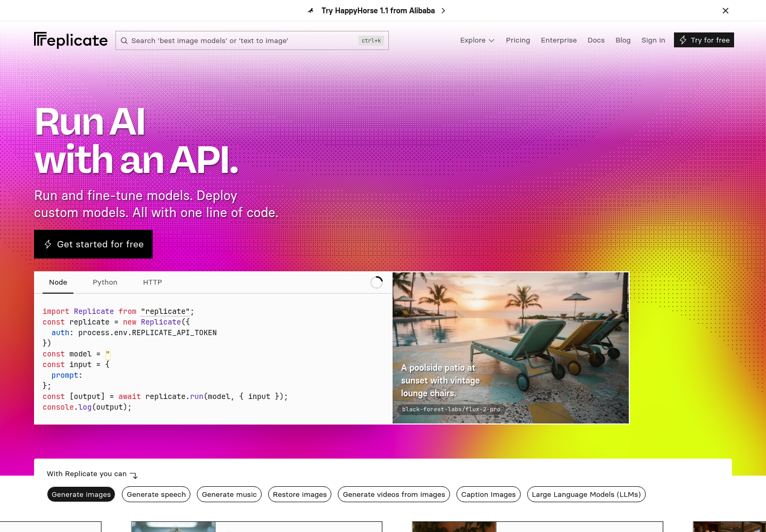Select Large Language Models (LLMs) pill

tap(586, 494)
